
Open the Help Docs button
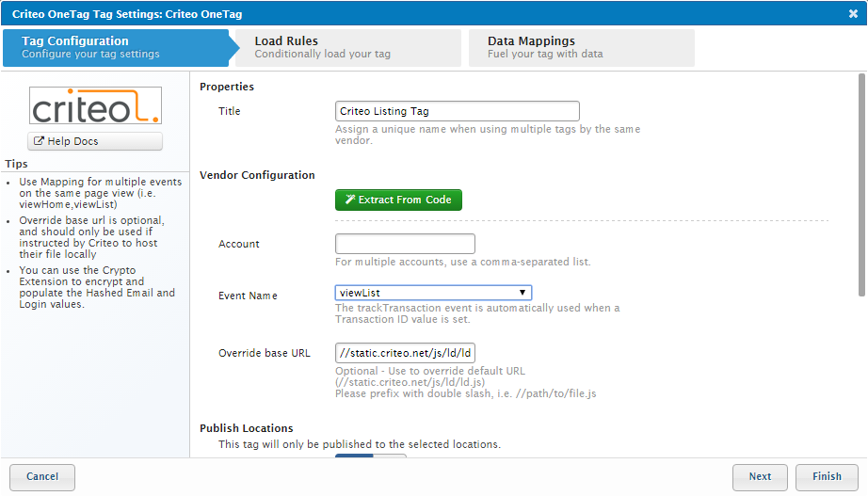tap(95, 141)
